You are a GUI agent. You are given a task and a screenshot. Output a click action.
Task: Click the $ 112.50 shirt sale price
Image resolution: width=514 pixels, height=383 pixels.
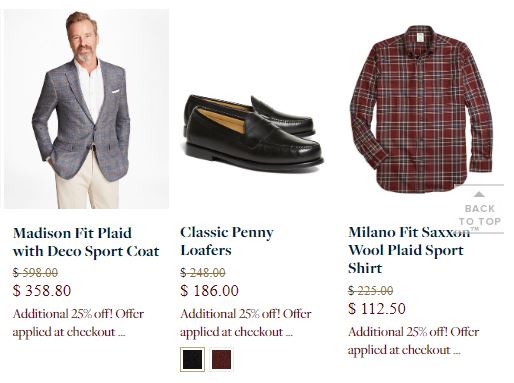coord(377,308)
